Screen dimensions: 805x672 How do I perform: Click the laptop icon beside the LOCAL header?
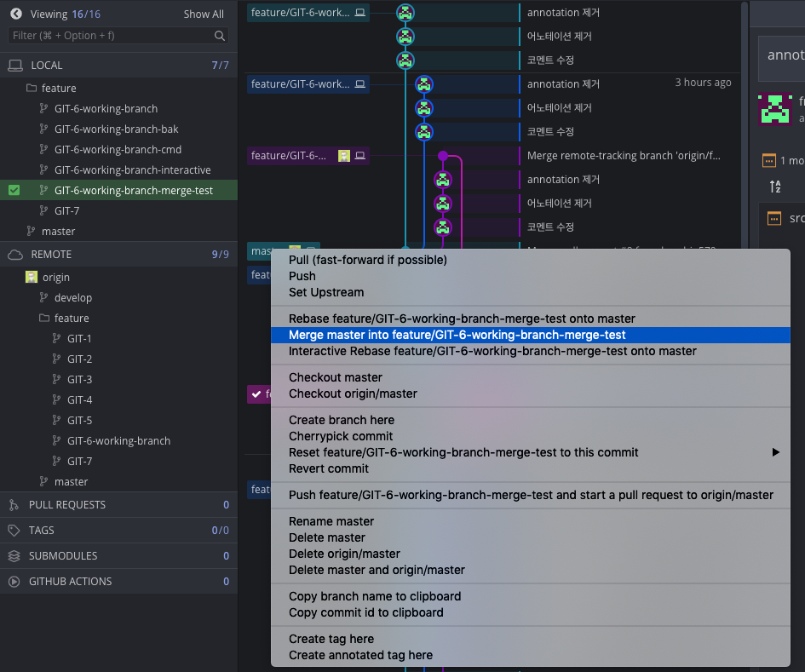click(14, 66)
